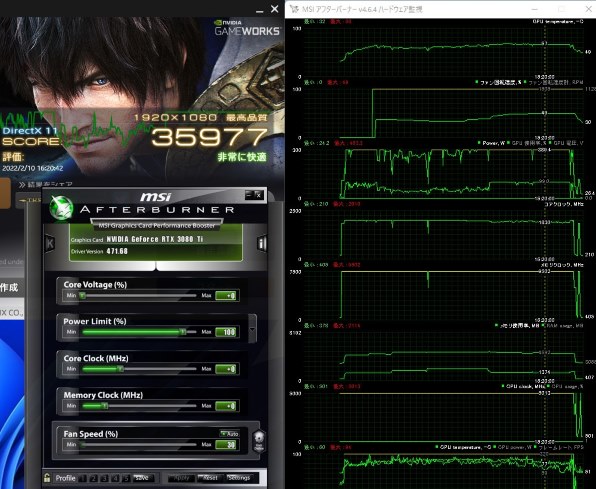
Task: Click the profile Save button
Action: [144, 478]
